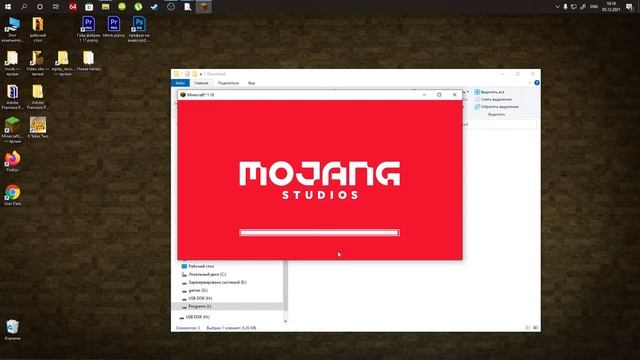The image size is (640, 360).
Task: Open the notification center icon on the taskbar
Action: click(x=629, y=7)
